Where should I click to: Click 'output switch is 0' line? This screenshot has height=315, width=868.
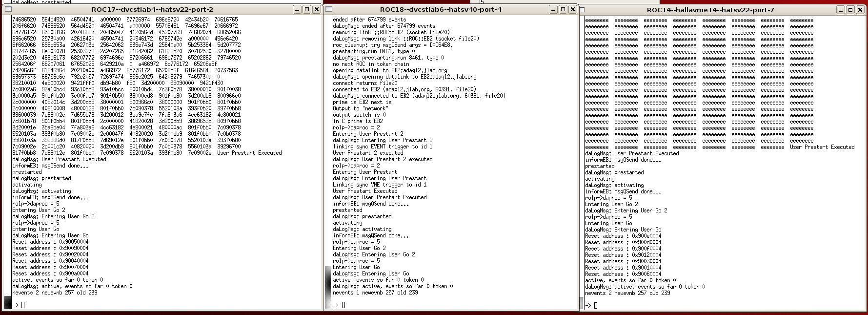tap(359, 115)
